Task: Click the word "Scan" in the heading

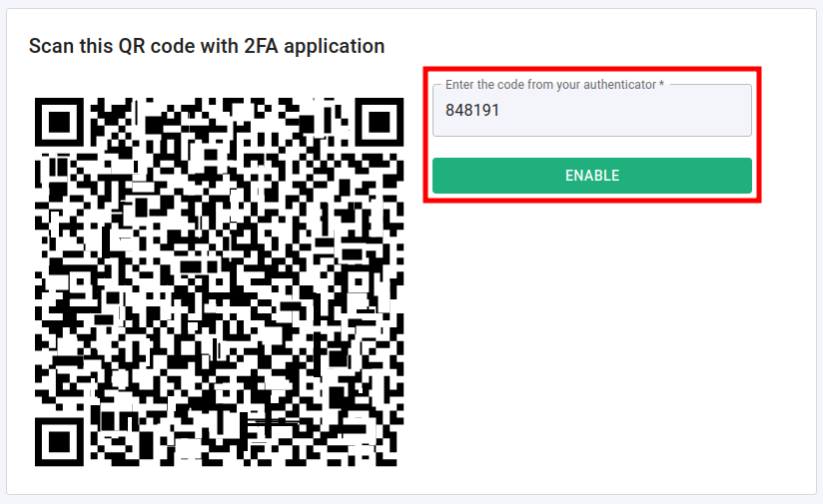Action: (x=50, y=46)
